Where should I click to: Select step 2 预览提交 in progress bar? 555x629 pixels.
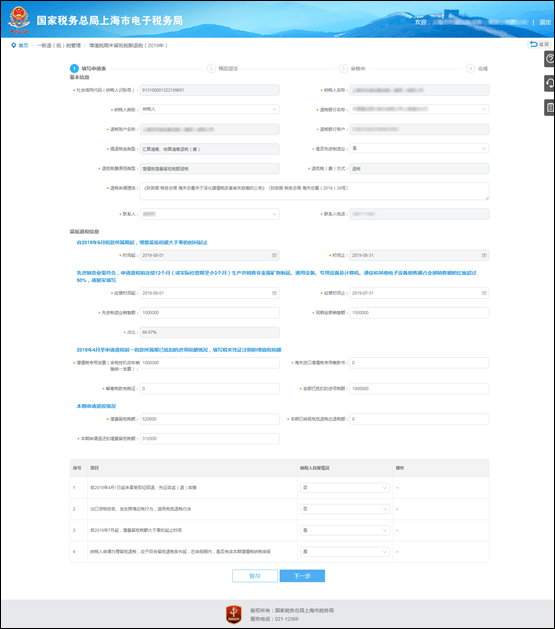[x=223, y=69]
